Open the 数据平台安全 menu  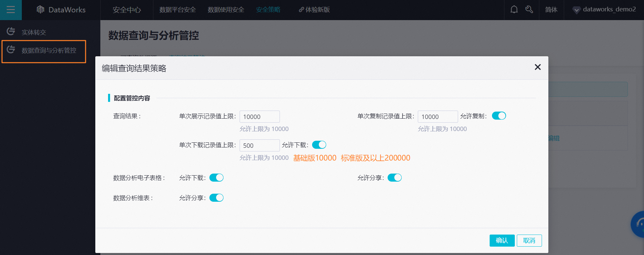pos(178,10)
